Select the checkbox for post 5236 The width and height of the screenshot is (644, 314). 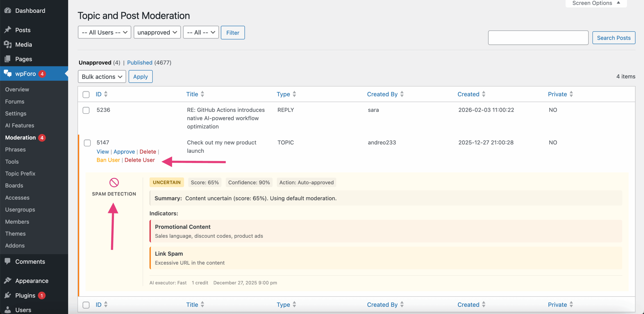86,110
